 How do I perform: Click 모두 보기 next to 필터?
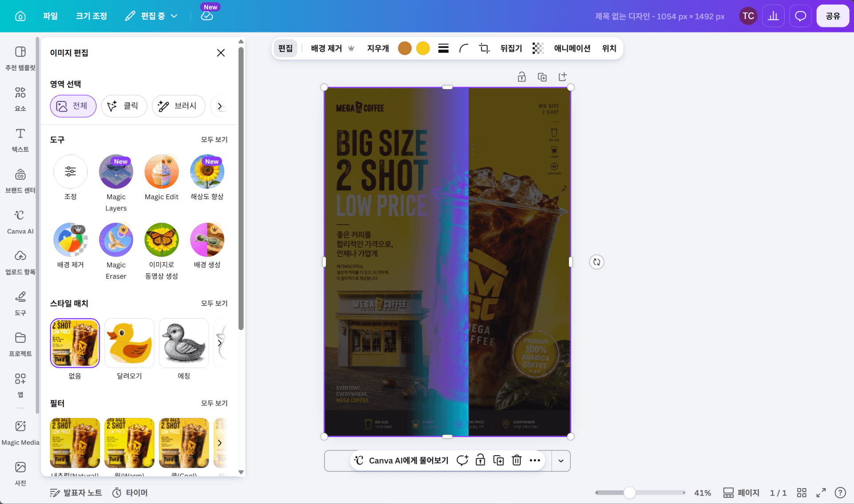[x=214, y=403]
